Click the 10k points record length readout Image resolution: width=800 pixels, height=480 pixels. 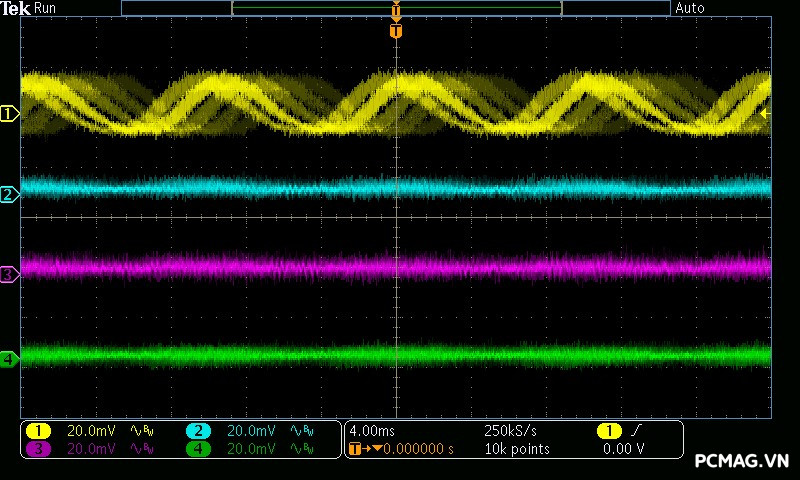click(x=516, y=449)
